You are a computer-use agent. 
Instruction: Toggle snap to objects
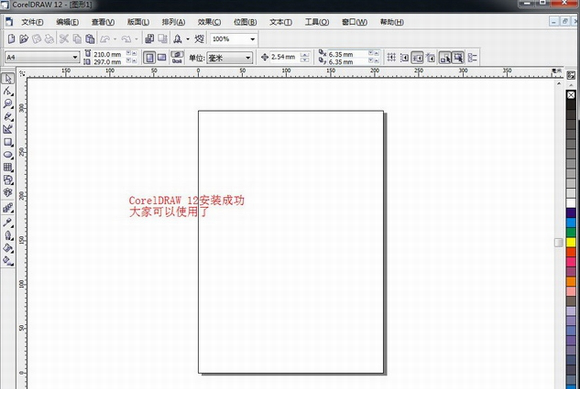point(417,57)
